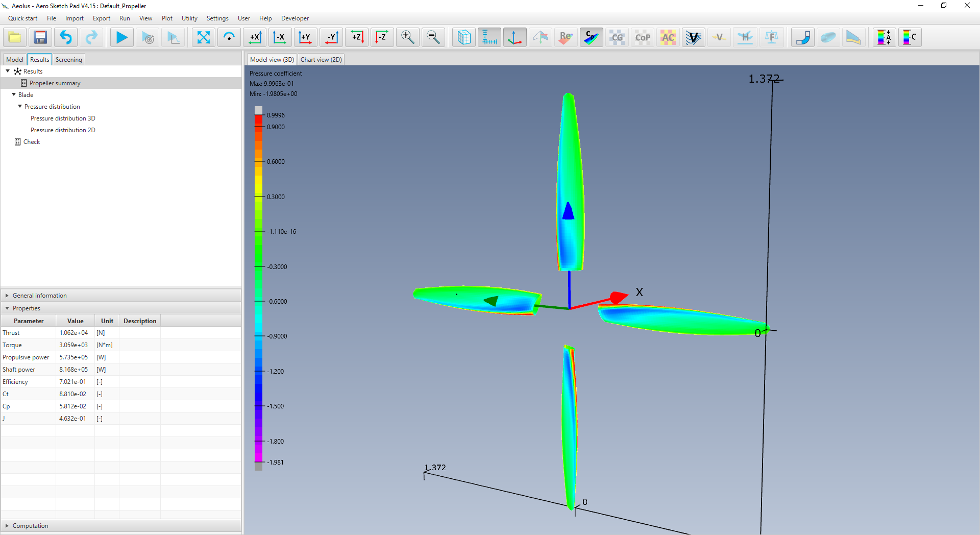Save the current project
Screen dimensions: 980x535
(x=40, y=37)
